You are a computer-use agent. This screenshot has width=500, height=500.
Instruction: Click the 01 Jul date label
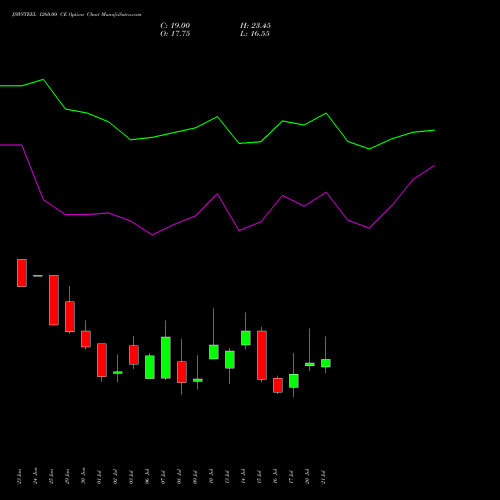click(x=99, y=477)
